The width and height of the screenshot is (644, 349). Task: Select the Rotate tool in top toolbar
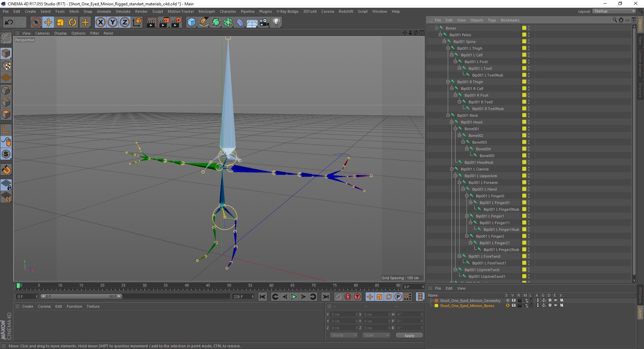click(72, 22)
